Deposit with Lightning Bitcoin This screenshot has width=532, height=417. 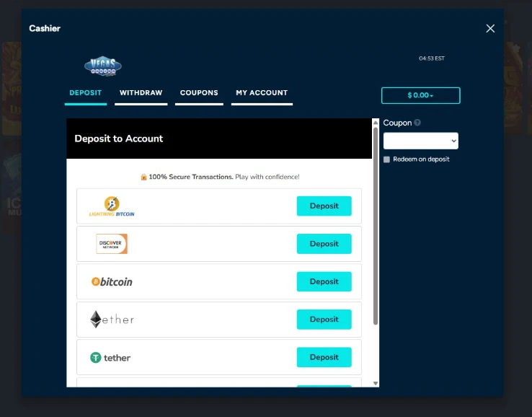pos(324,206)
